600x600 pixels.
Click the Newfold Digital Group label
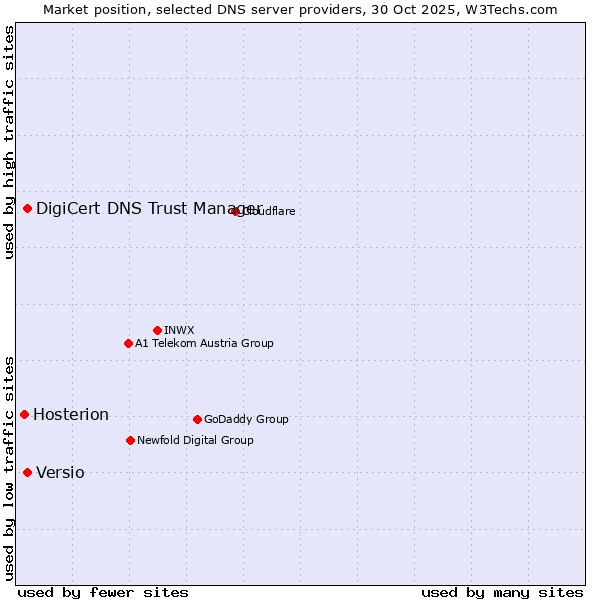coord(195,440)
